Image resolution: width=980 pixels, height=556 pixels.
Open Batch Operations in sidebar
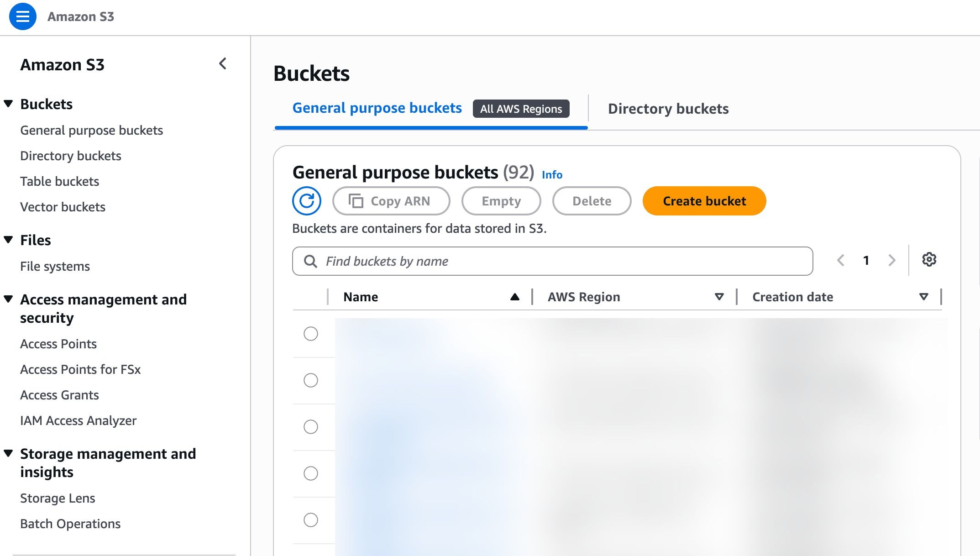[70, 524]
